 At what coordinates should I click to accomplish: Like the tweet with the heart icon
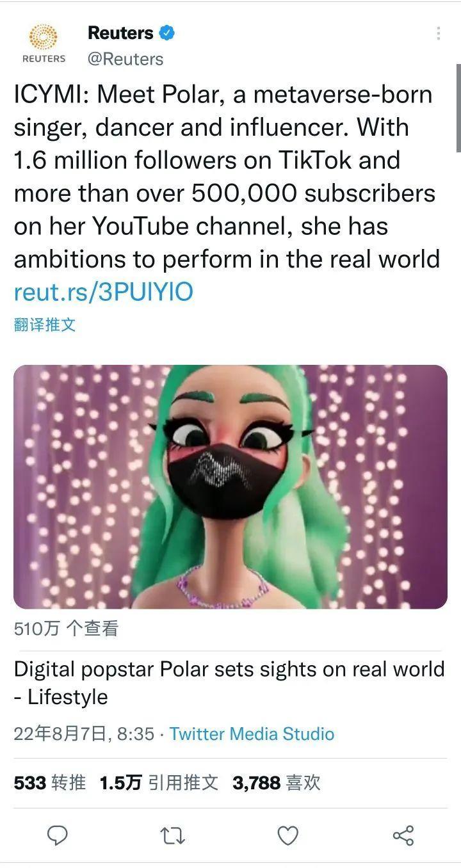287,835
